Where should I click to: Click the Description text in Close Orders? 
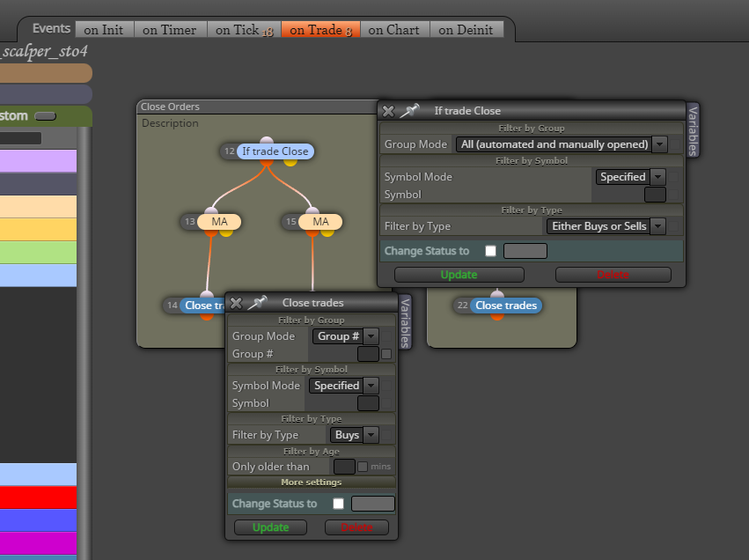pyautogui.click(x=170, y=123)
